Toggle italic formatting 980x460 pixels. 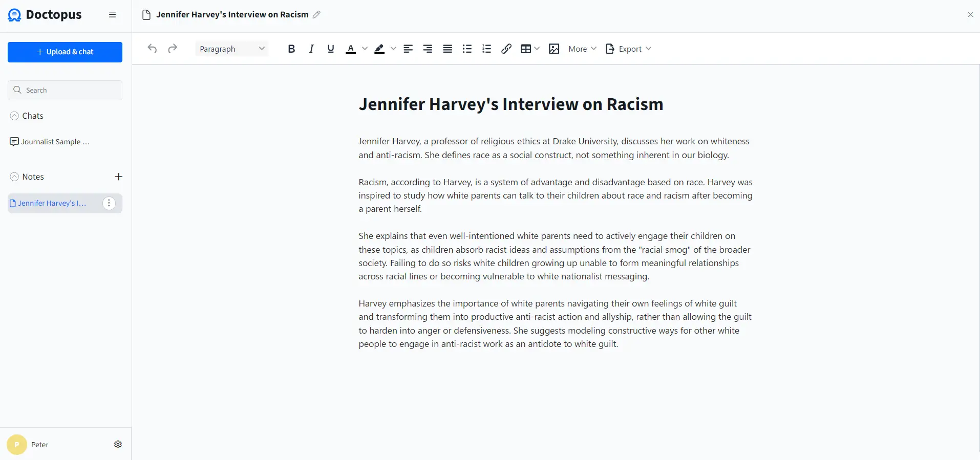tap(311, 49)
